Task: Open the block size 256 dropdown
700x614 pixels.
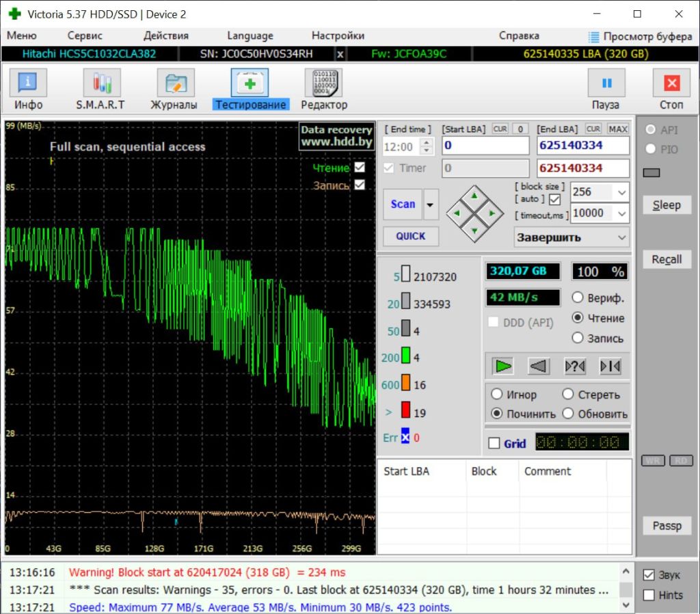Action: [622, 192]
